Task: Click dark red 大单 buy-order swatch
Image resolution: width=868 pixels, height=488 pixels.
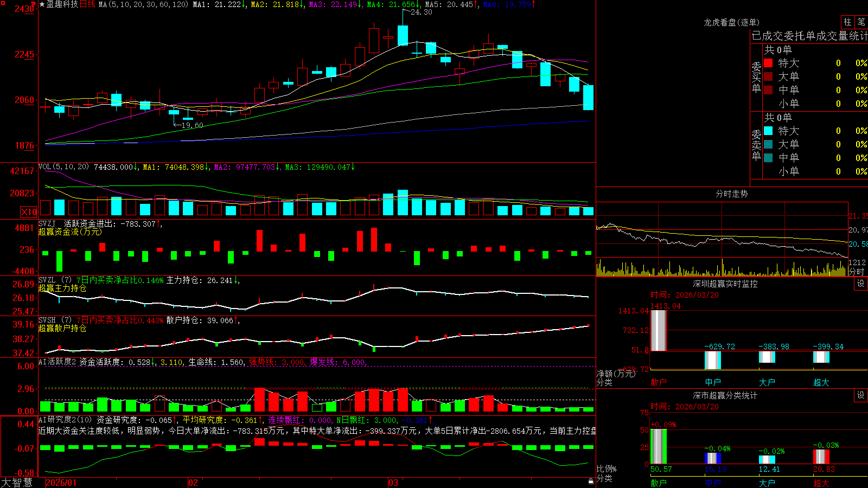Action: click(x=768, y=76)
